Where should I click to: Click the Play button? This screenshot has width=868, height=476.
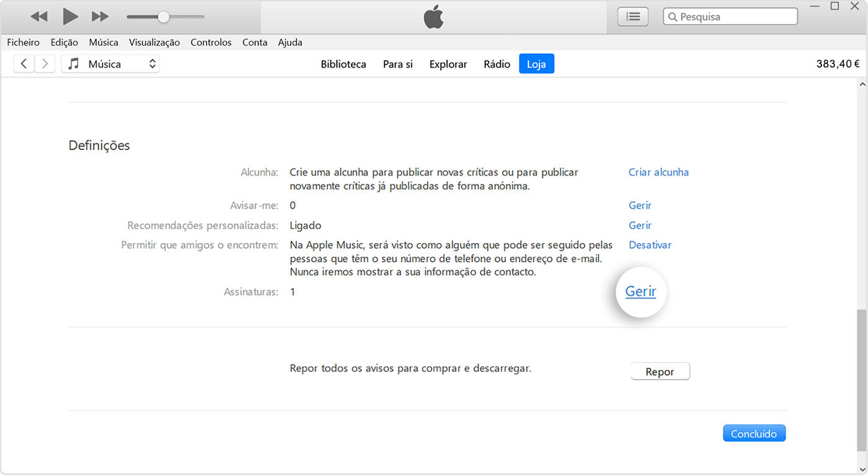(x=70, y=16)
